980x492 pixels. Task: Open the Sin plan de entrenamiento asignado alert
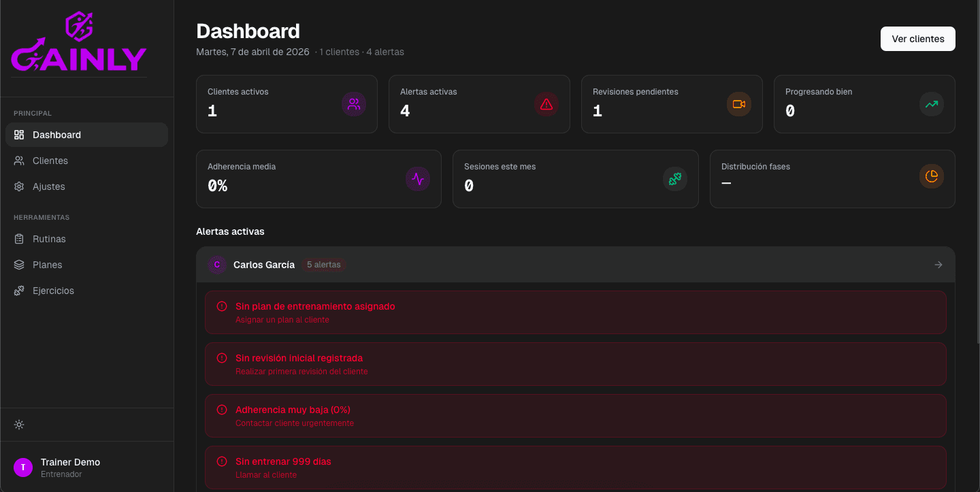[x=575, y=312]
